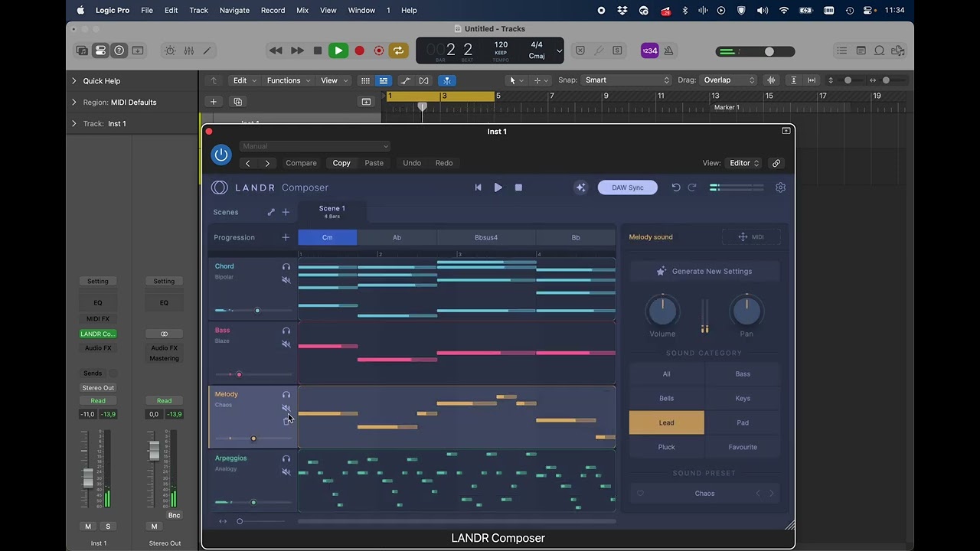Open LCD display mode dropdown arrow

[559, 51]
